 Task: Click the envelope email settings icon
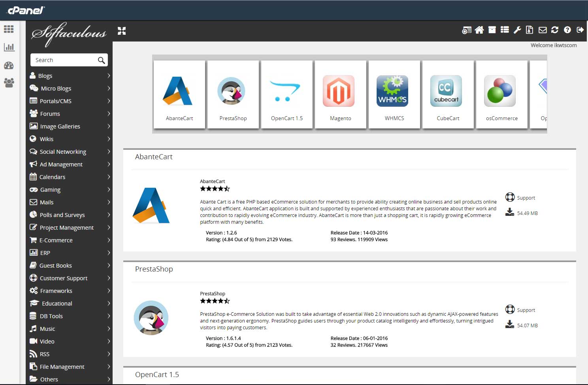(543, 30)
